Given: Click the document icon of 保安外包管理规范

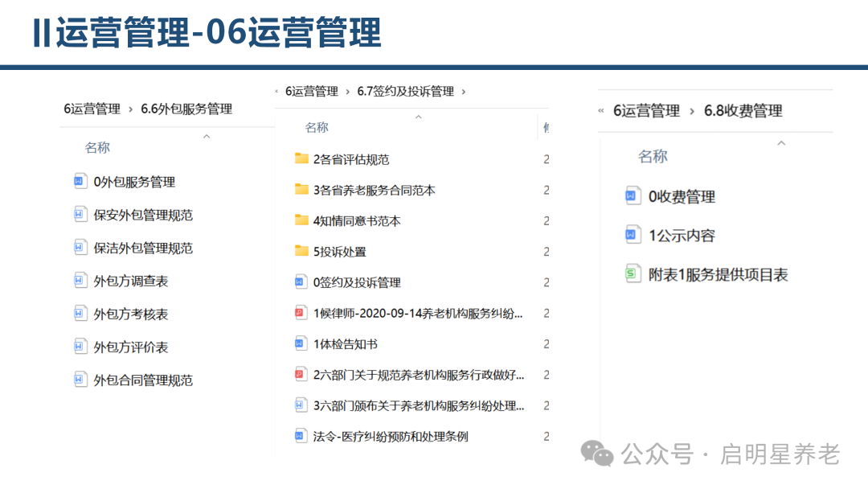Looking at the screenshot, I should tap(80, 214).
